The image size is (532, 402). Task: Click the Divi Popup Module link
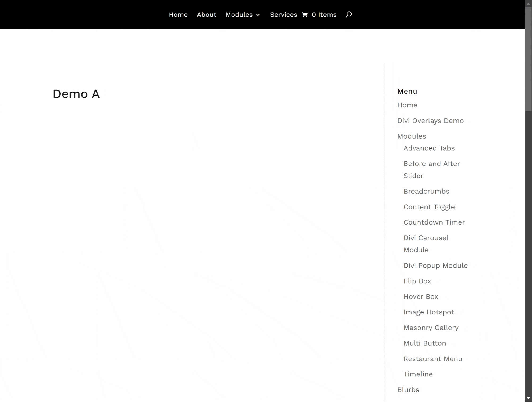tap(436, 265)
